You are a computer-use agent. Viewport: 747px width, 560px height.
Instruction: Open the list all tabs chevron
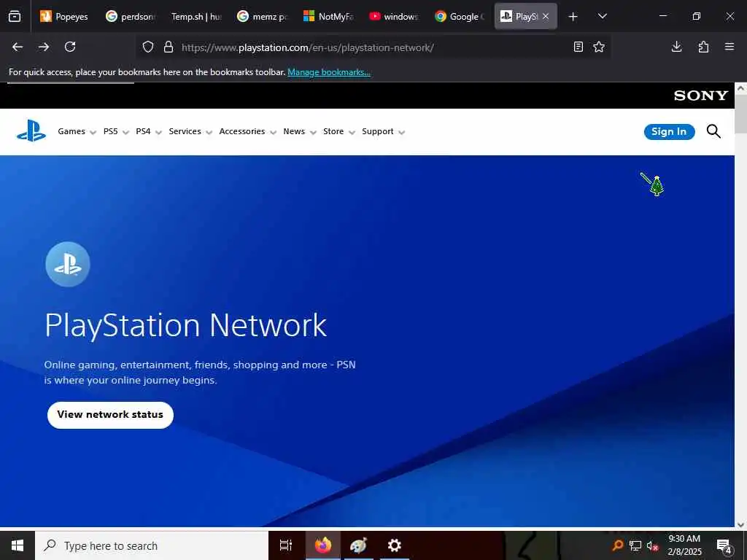point(602,17)
